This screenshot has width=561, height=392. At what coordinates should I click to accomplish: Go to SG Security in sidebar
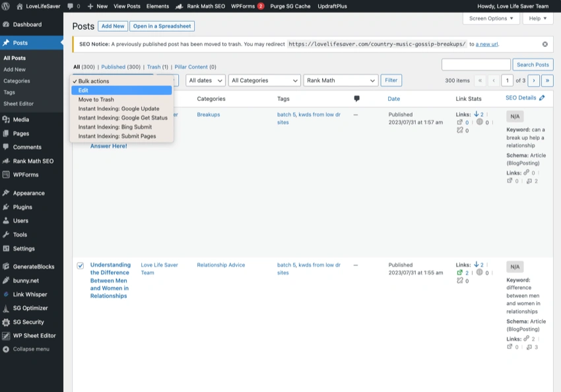[28, 322]
